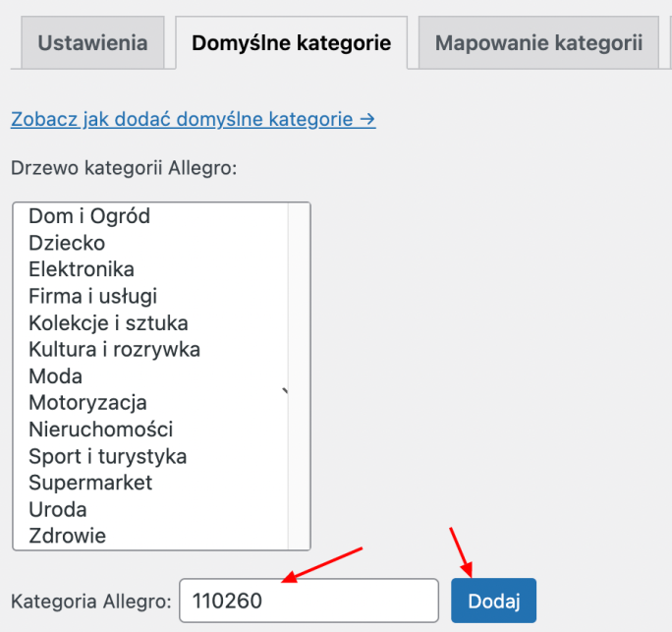Pick the Nieruchomości category

151,430
